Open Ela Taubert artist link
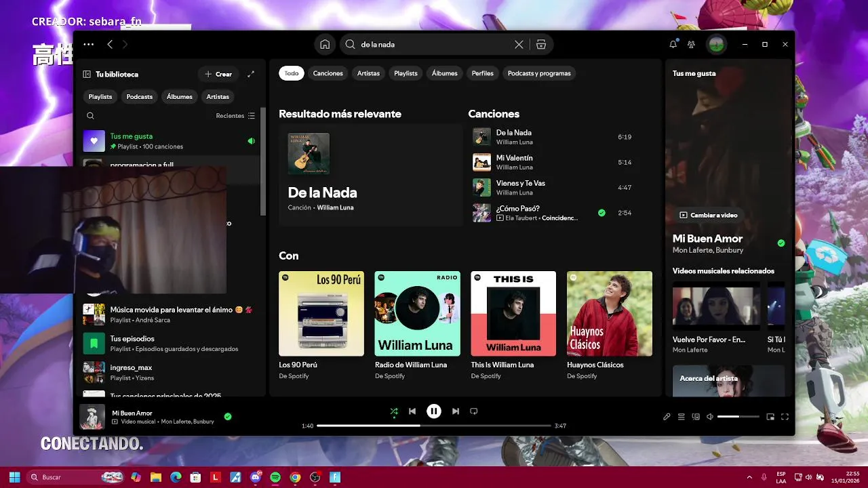 point(521,218)
